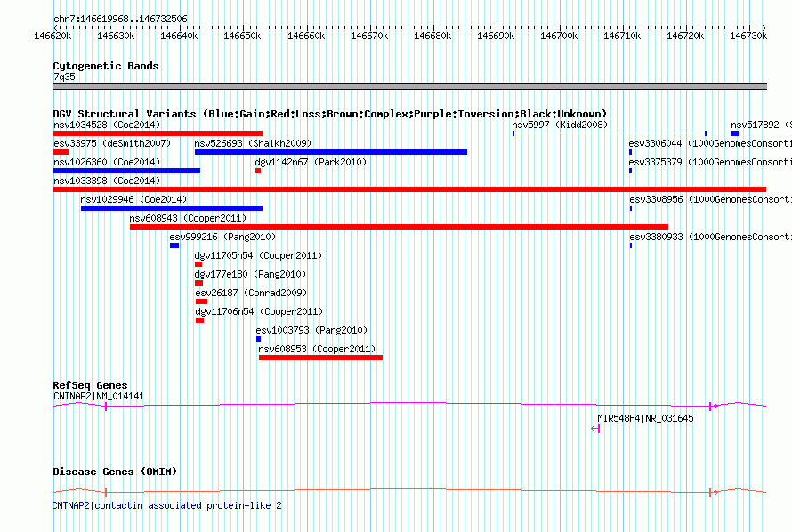Open the nsv5997 (Kidd2008) variant label
The image size is (792, 532).
pos(560,125)
